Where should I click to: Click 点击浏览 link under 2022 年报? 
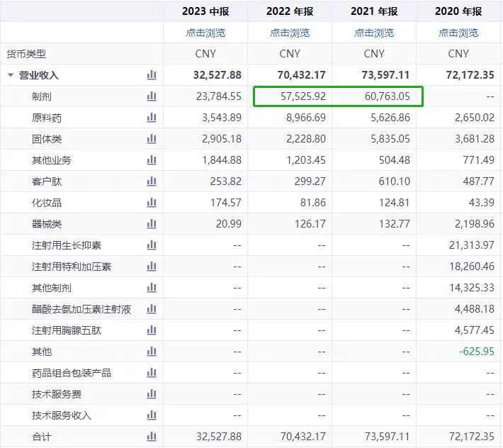coord(290,33)
